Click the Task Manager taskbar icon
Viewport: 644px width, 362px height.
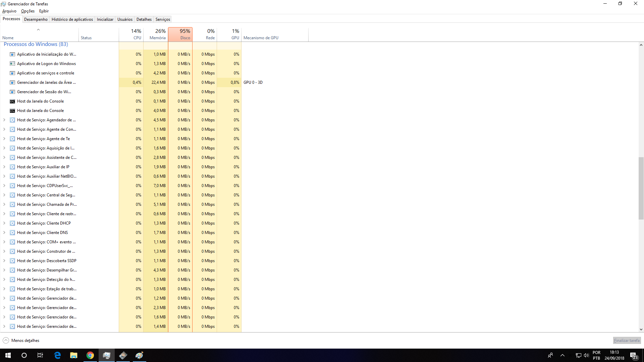pos(107,355)
